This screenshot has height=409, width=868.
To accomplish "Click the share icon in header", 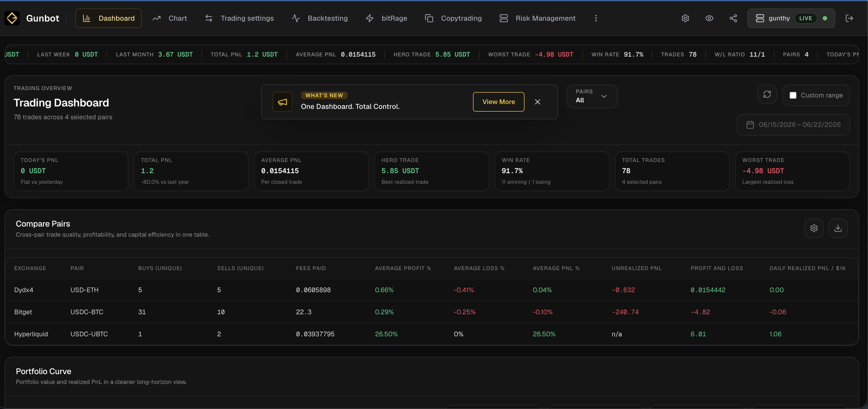I will [733, 18].
